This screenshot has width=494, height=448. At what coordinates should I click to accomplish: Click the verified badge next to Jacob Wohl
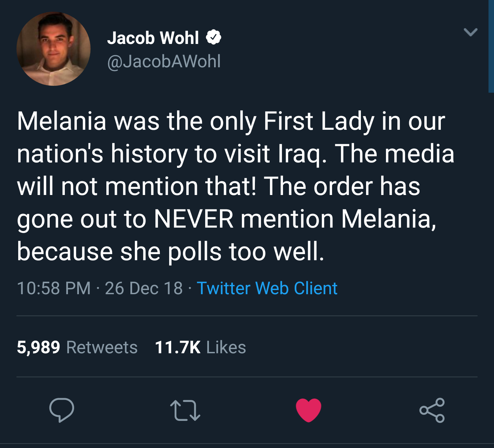213,37
